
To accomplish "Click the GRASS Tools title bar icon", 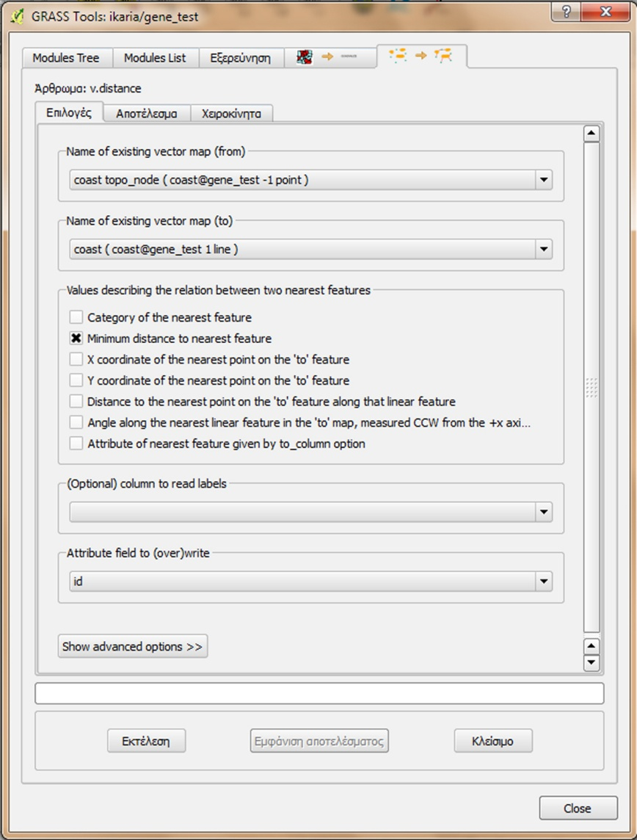I will point(17,17).
